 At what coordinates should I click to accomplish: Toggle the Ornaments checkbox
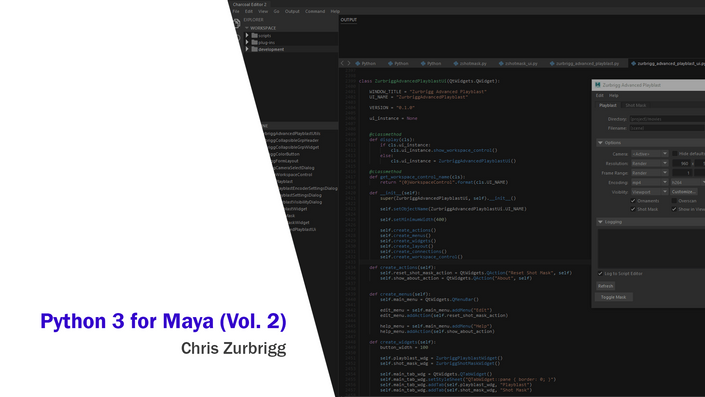point(633,201)
